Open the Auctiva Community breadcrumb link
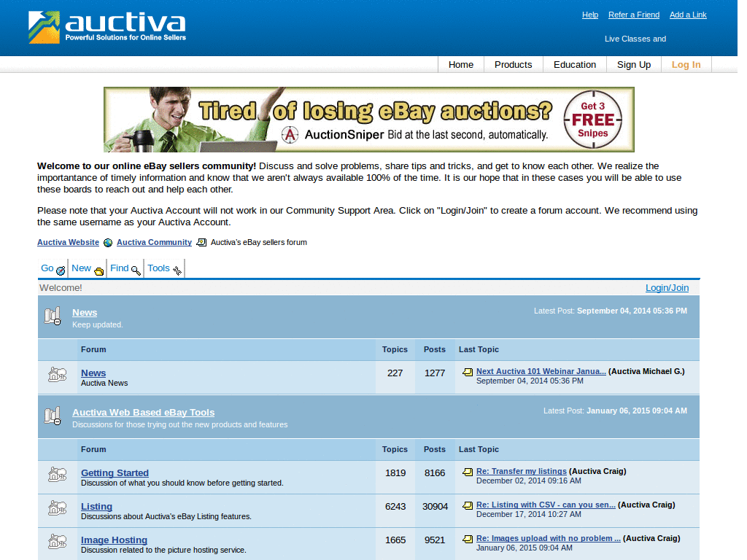747x560 pixels. point(155,242)
